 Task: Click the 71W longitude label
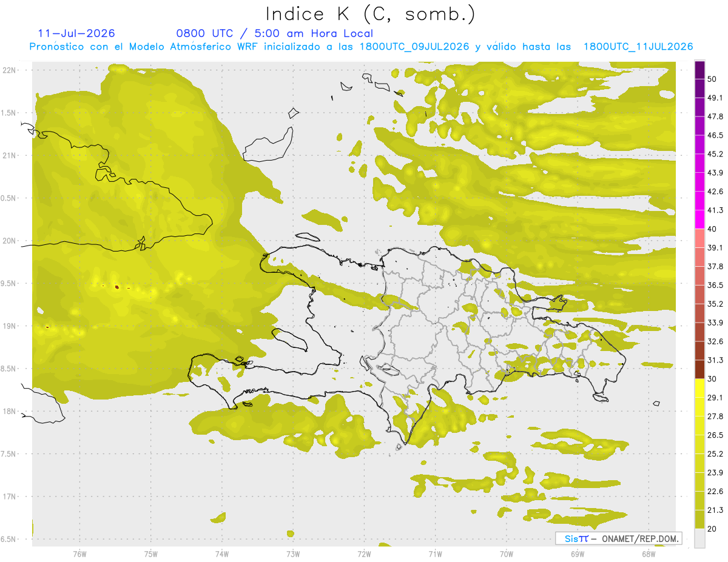click(435, 554)
